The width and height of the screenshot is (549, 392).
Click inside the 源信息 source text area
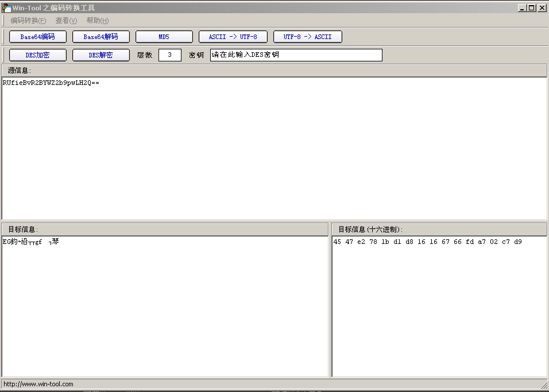tap(274, 149)
